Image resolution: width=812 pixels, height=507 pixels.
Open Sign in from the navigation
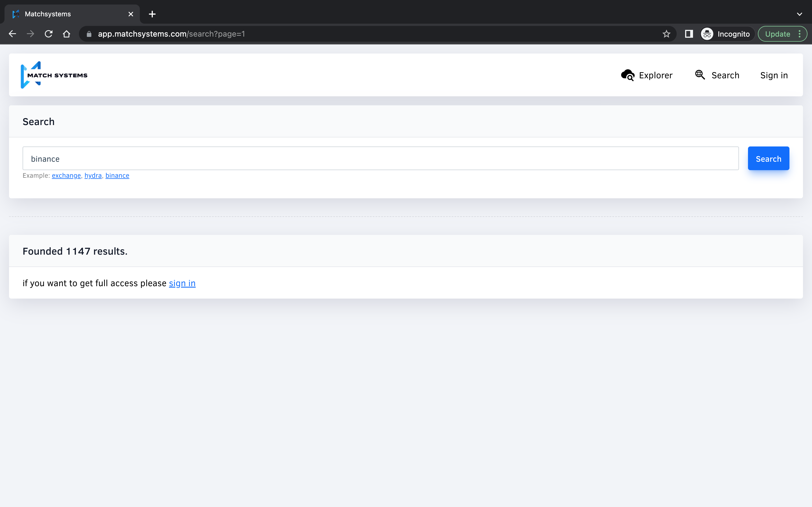(774, 75)
